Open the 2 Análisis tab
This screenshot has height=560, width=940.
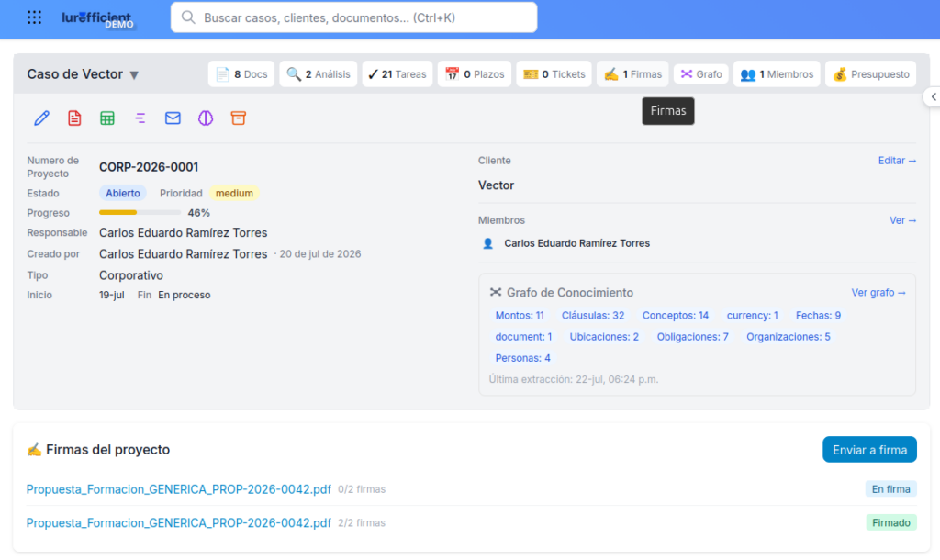(319, 74)
